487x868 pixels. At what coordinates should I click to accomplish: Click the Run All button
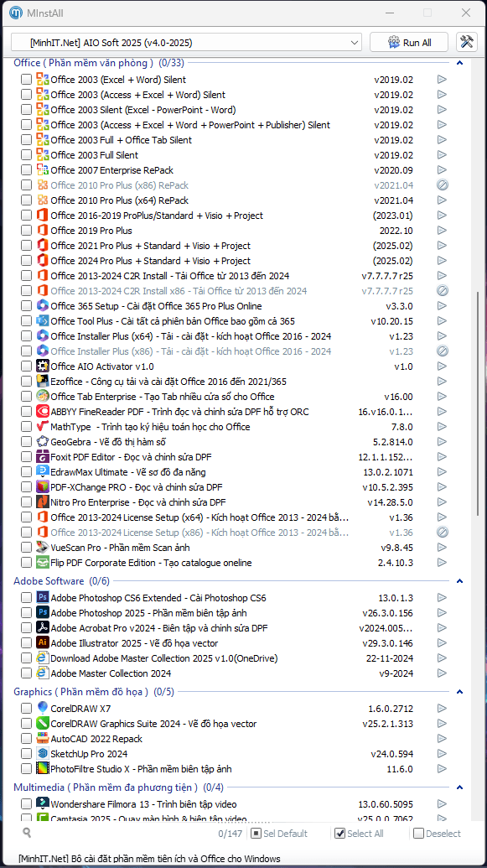pos(409,42)
